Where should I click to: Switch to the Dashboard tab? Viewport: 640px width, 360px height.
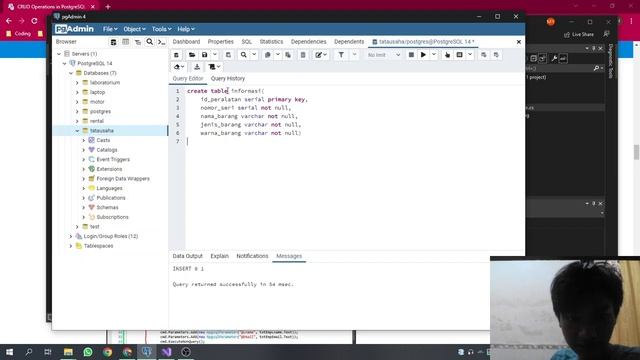point(186,42)
